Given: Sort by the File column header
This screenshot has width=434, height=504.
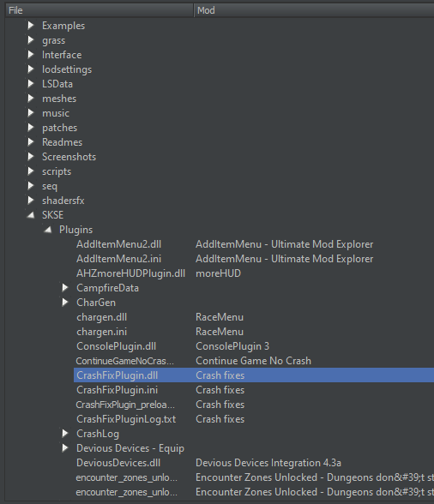Looking at the screenshot, I should (x=99, y=10).
